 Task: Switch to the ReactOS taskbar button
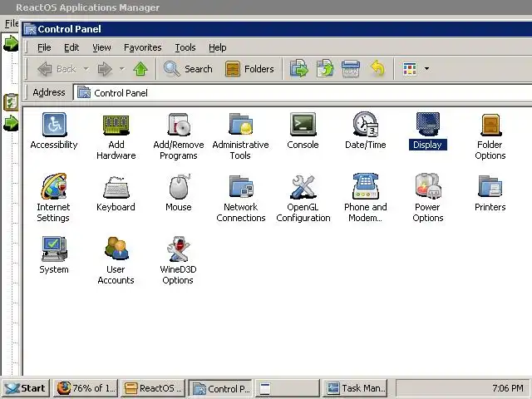[153, 388]
